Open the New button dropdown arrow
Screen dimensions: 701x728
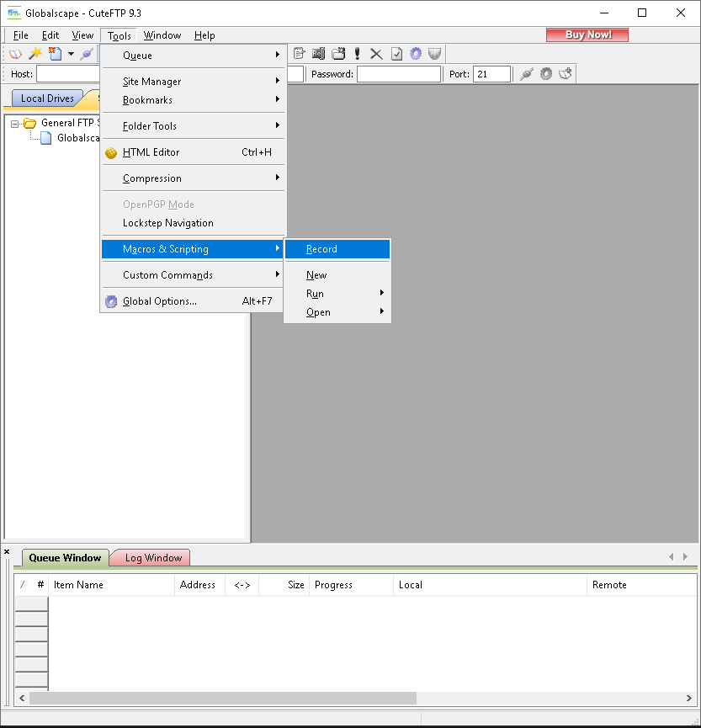[71, 54]
